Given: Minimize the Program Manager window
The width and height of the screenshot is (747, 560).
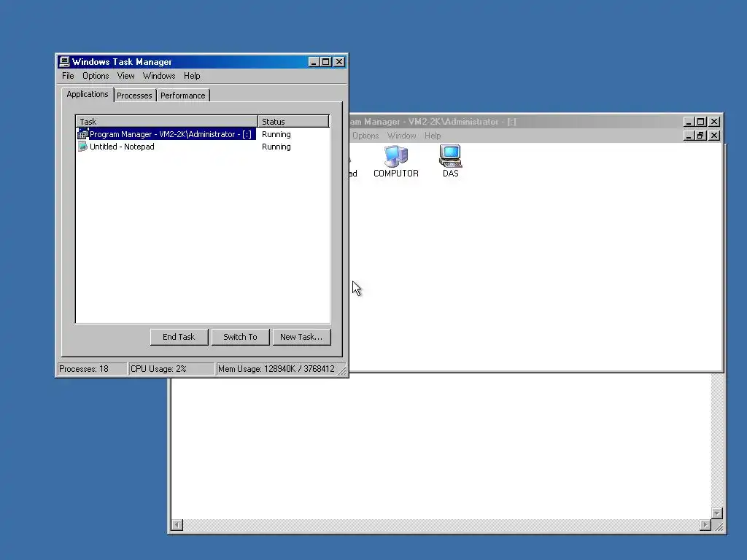Looking at the screenshot, I should [x=689, y=122].
